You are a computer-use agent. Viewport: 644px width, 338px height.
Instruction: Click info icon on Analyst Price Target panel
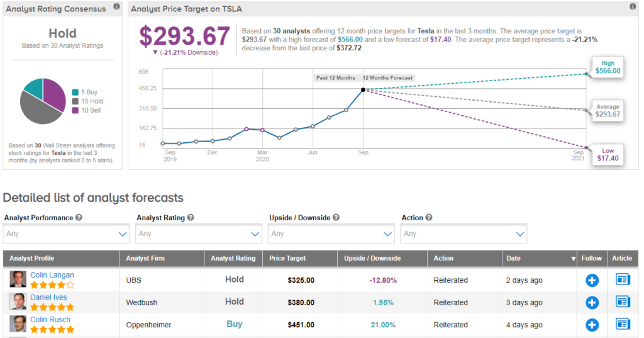(x=633, y=6)
